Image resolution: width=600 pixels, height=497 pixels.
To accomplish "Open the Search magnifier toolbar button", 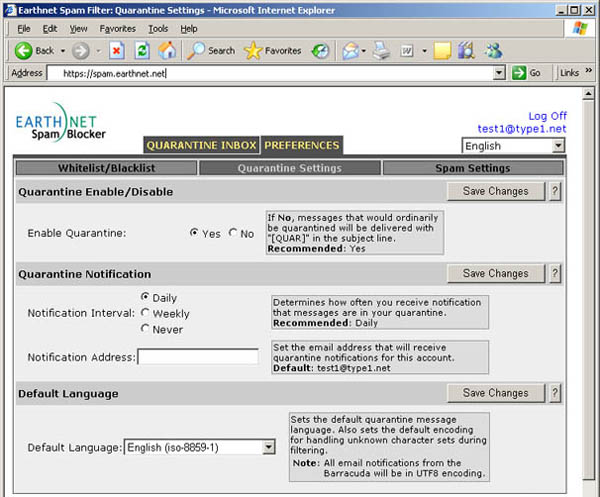I will (x=211, y=51).
